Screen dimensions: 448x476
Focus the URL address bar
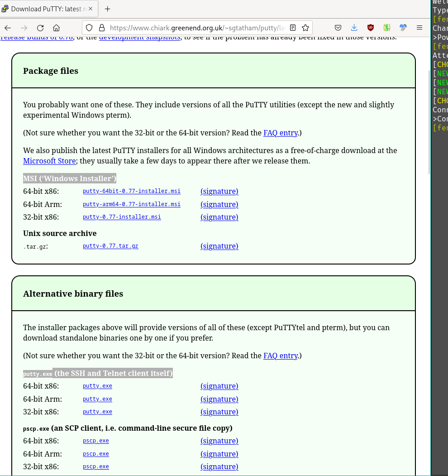point(197,28)
